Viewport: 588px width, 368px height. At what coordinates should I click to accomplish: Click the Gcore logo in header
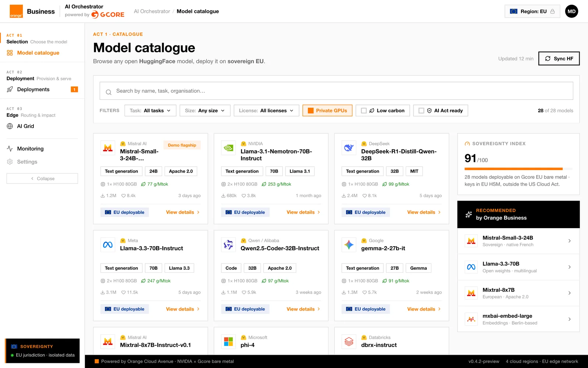108,14
